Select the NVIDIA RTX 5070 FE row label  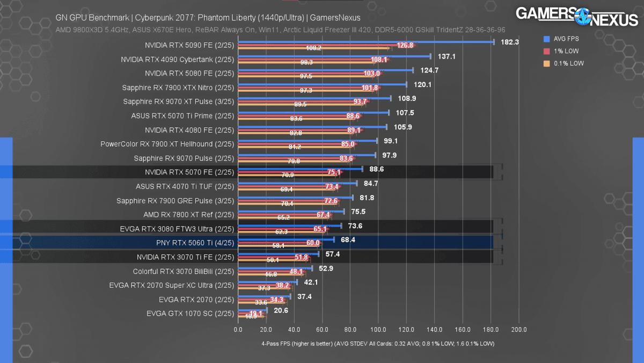pos(189,172)
